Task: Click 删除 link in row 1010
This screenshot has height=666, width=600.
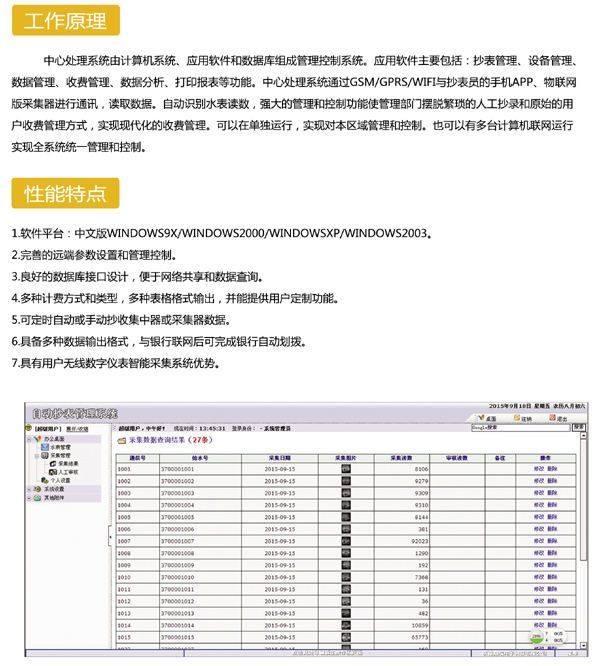Action: click(552, 577)
